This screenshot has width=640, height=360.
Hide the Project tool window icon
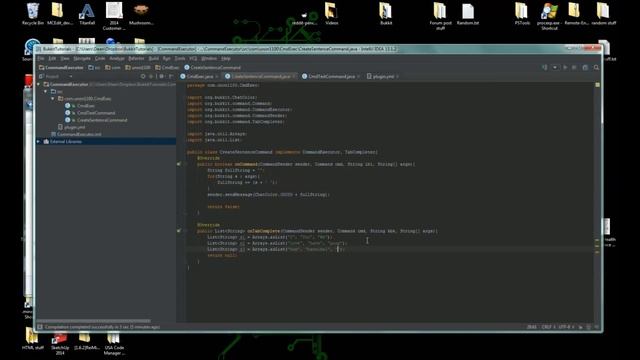pos(171,76)
